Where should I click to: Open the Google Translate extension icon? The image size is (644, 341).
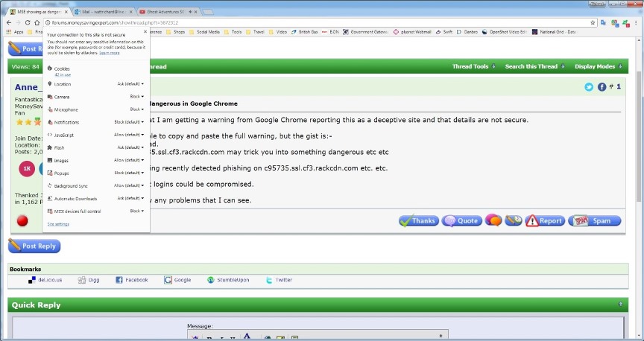tap(603, 23)
